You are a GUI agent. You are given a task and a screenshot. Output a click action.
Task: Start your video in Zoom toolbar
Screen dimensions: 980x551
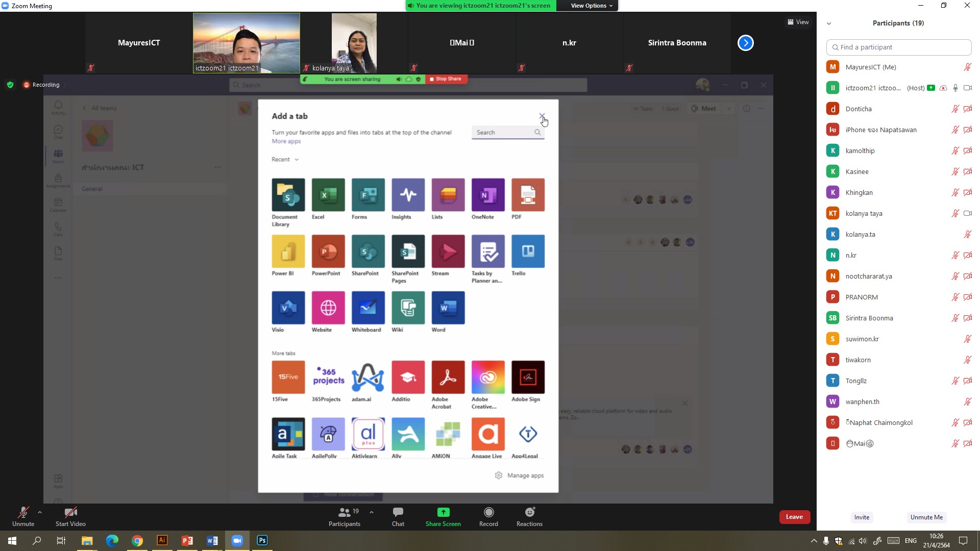[x=70, y=516]
